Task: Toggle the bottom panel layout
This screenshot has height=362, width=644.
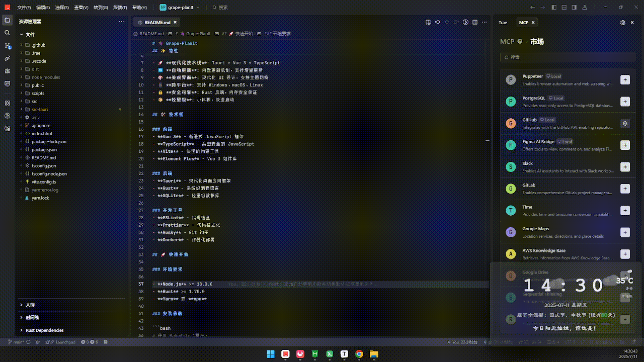Action: (565, 8)
